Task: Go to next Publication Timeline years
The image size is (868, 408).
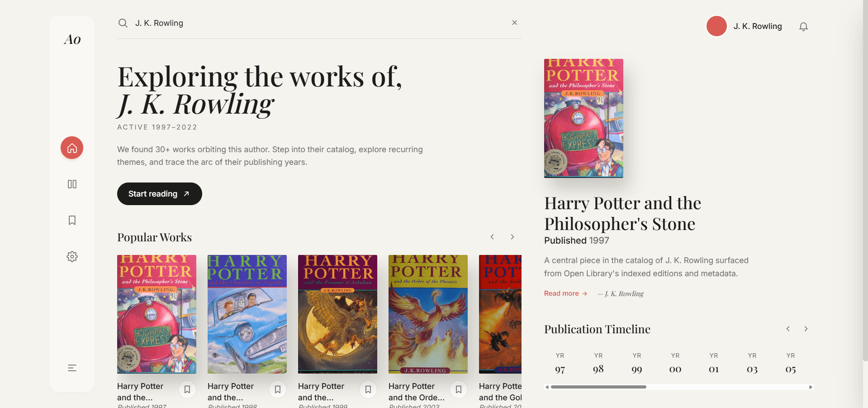Action: tap(806, 329)
